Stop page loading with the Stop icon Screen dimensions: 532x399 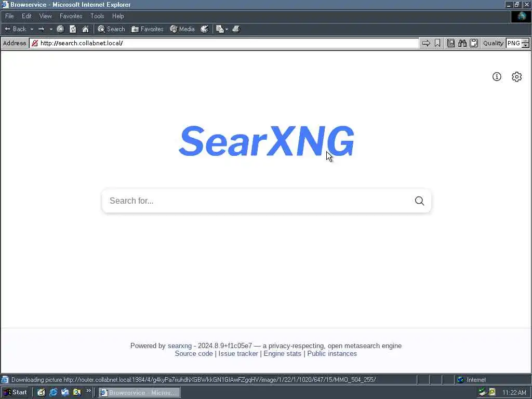click(60, 29)
